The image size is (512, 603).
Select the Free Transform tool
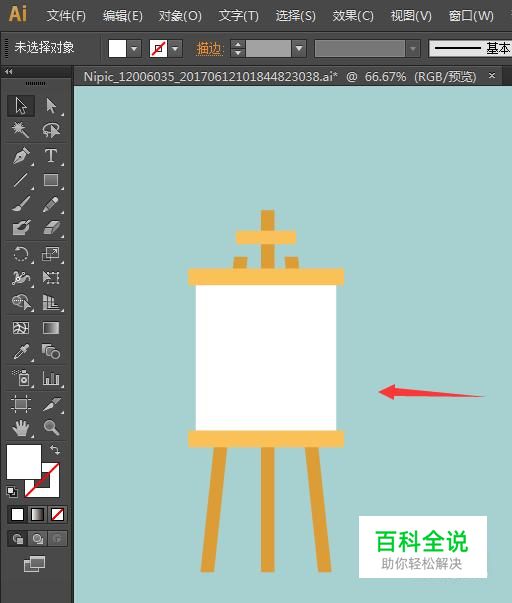51,278
